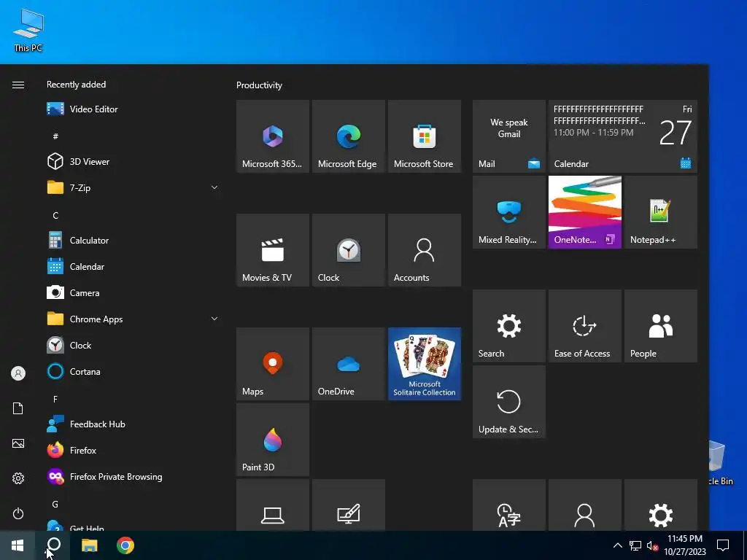Open the Update & Security tile
The image size is (747, 560).
pyautogui.click(x=508, y=402)
